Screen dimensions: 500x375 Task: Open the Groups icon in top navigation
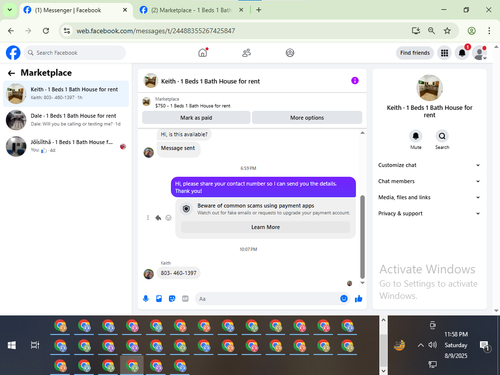[290, 53]
